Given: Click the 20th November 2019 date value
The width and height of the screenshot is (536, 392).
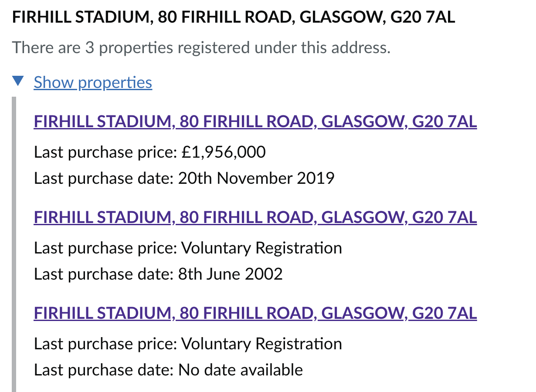Looking at the screenshot, I should click(x=256, y=179).
